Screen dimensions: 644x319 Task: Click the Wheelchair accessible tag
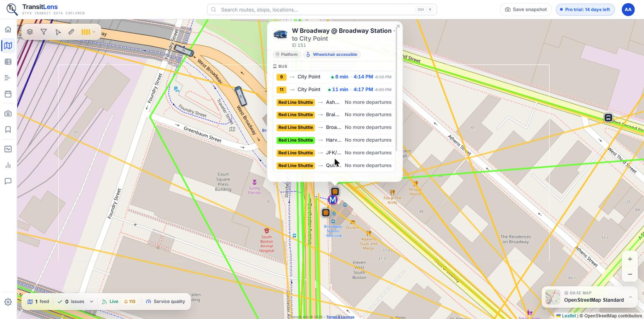click(332, 55)
